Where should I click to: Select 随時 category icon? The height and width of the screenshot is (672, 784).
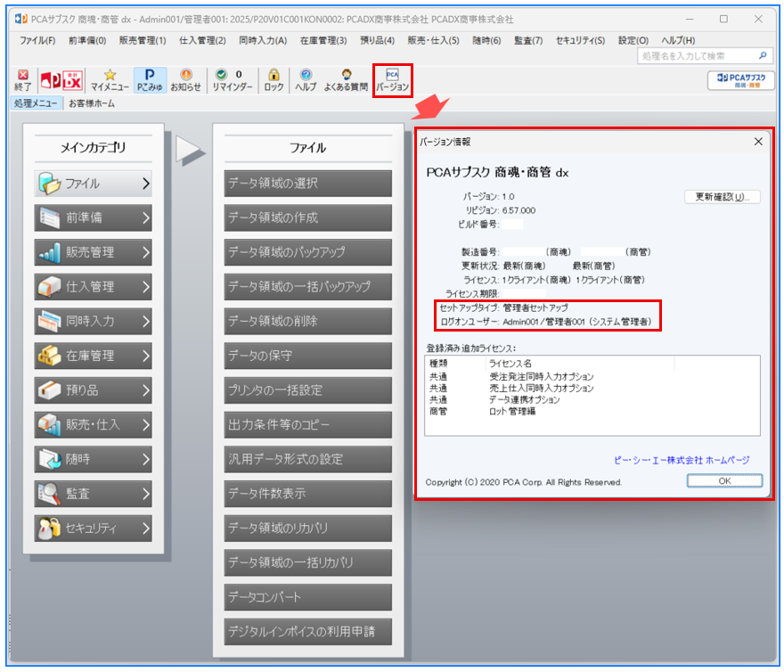coord(50,459)
